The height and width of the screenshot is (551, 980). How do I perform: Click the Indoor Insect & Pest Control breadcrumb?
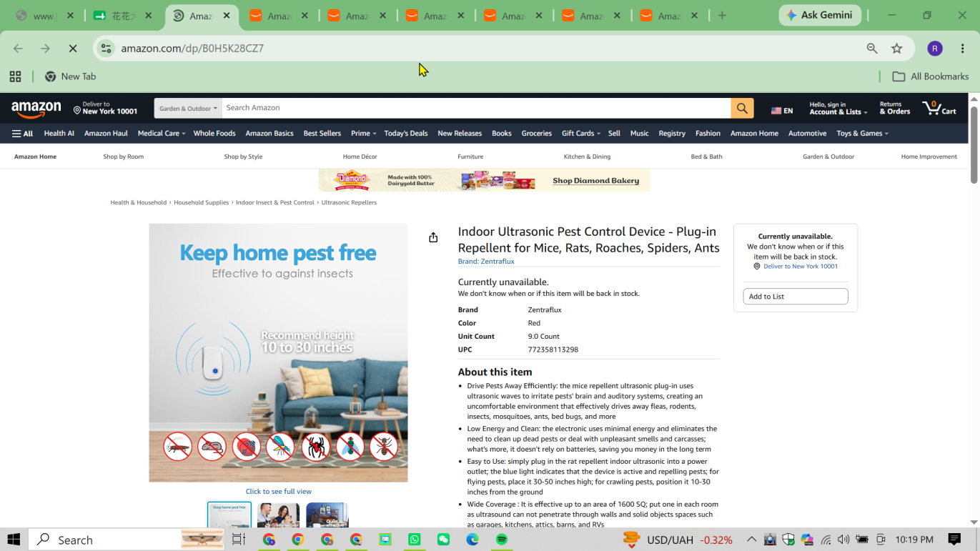275,203
